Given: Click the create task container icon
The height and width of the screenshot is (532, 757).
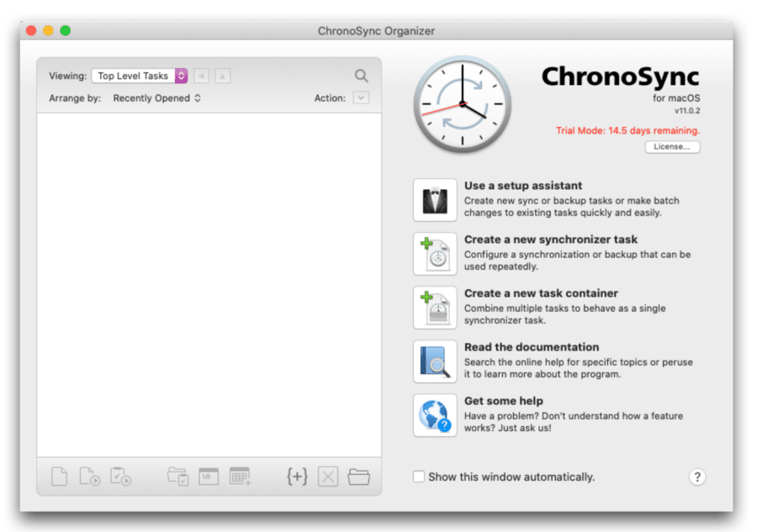Looking at the screenshot, I should click(x=434, y=307).
